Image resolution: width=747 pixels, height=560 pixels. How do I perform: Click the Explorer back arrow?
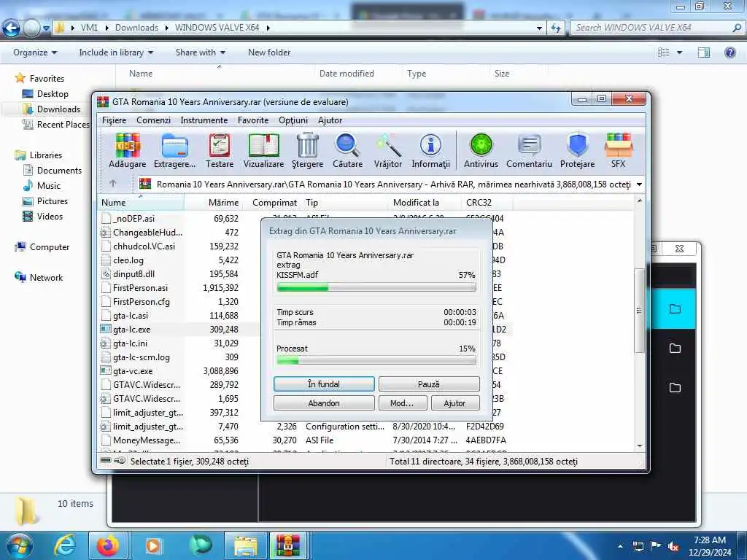12,28
